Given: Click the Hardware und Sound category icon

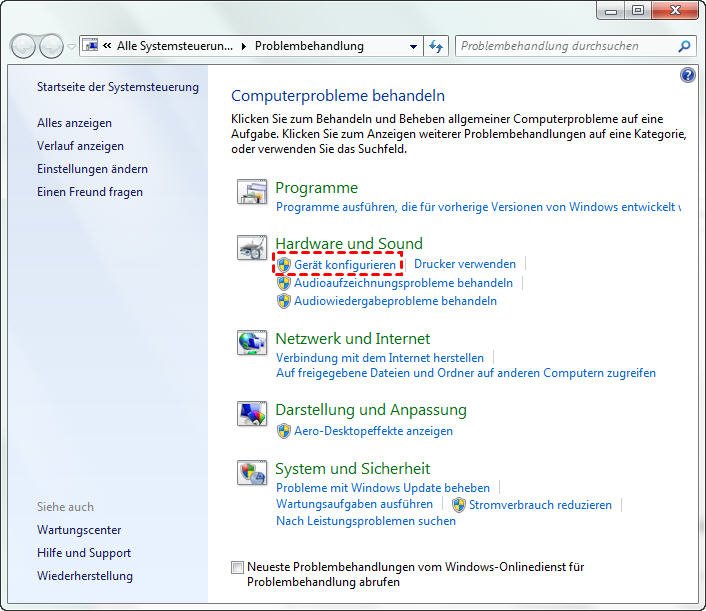Looking at the screenshot, I should tap(252, 248).
